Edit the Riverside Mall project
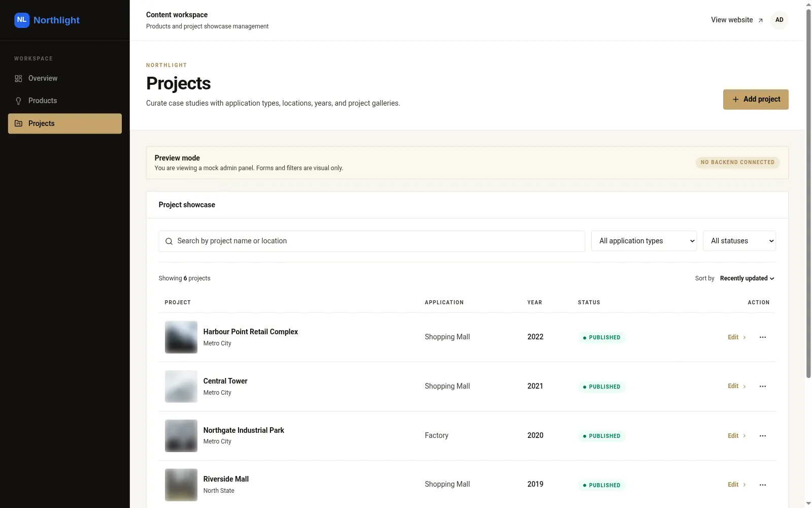Screen dimensions: 812x508 [x=737, y=485]
